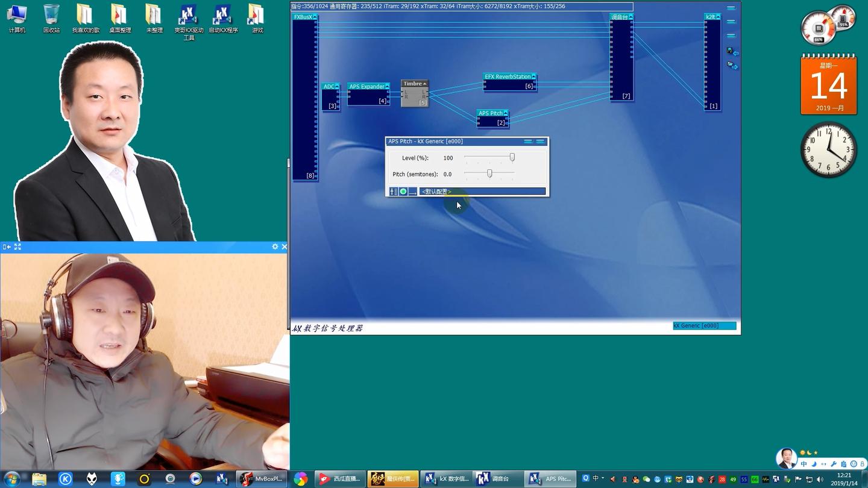The image size is (868, 488).
Task: Click the mixer-sliders icon in APS Pitch window
Action: pyautogui.click(x=394, y=192)
